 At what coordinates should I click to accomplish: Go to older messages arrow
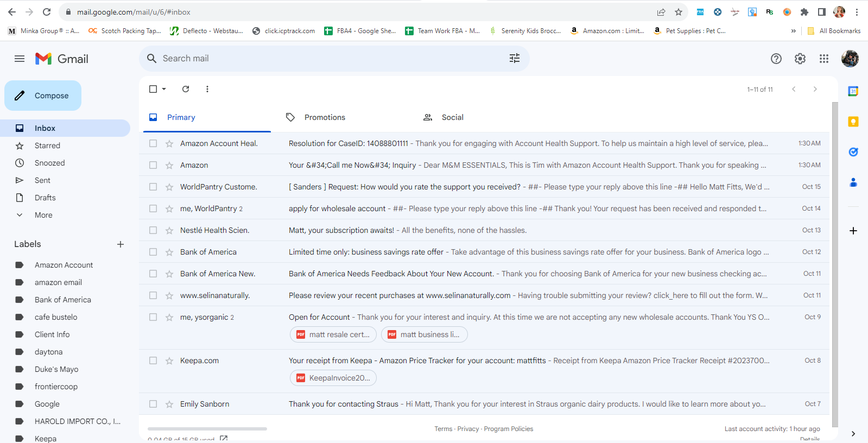click(815, 89)
